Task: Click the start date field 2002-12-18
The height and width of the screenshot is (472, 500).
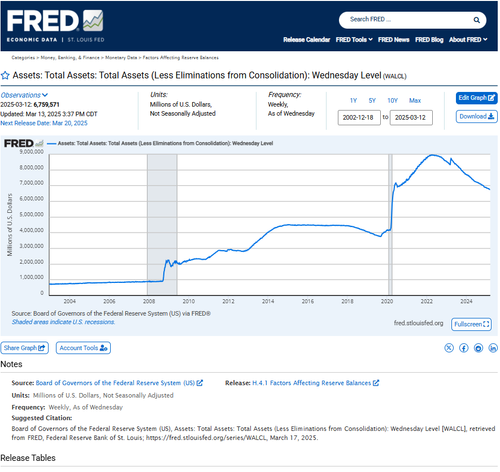Action: point(359,118)
